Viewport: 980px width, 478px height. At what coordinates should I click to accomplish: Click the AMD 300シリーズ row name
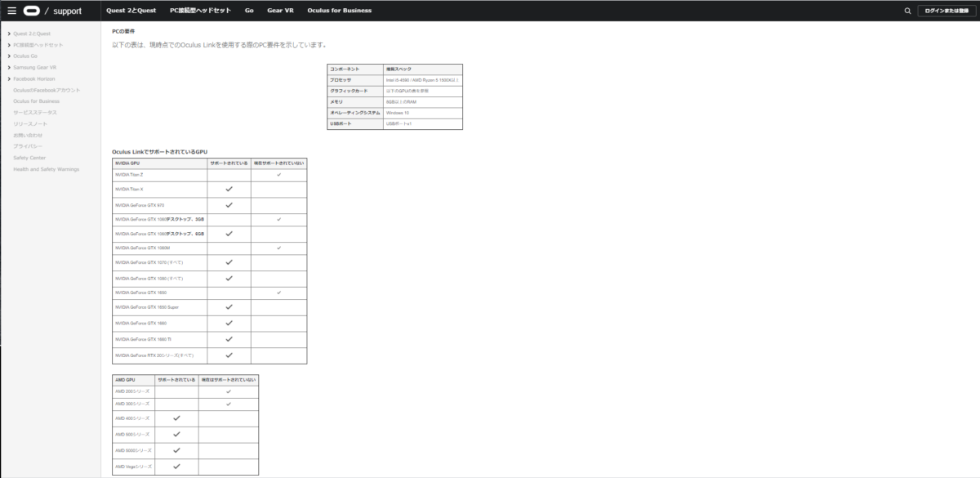pos(132,404)
